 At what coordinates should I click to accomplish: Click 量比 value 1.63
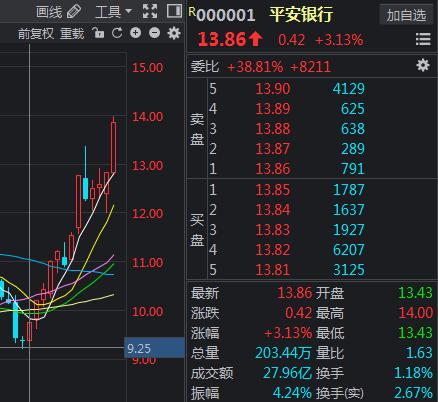[419, 353]
